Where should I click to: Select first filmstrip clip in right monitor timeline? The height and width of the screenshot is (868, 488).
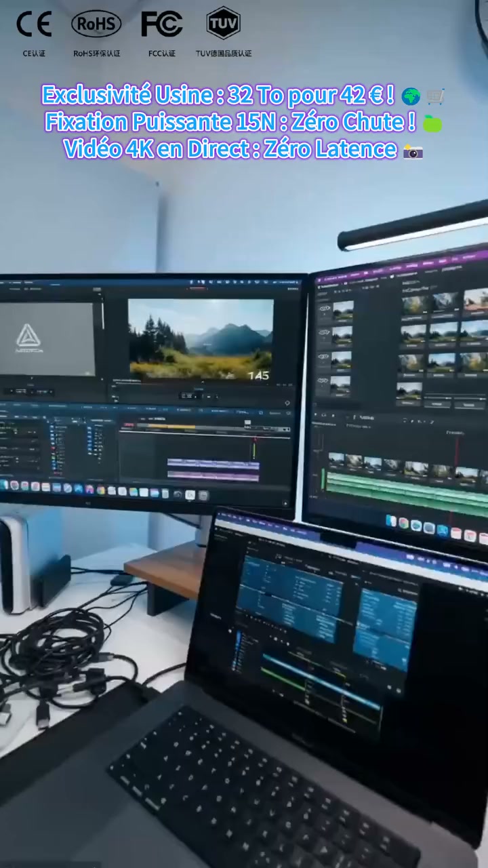pos(337,460)
